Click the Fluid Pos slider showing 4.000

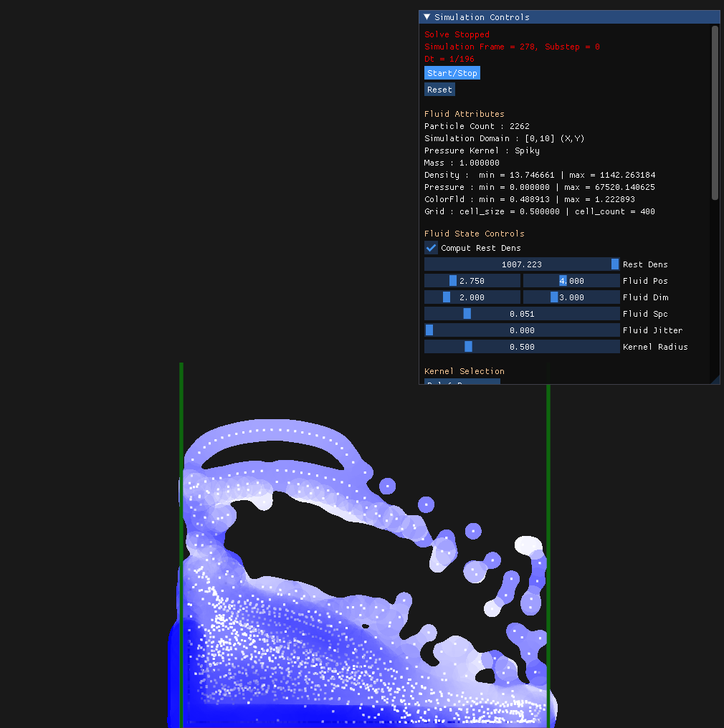(572, 281)
